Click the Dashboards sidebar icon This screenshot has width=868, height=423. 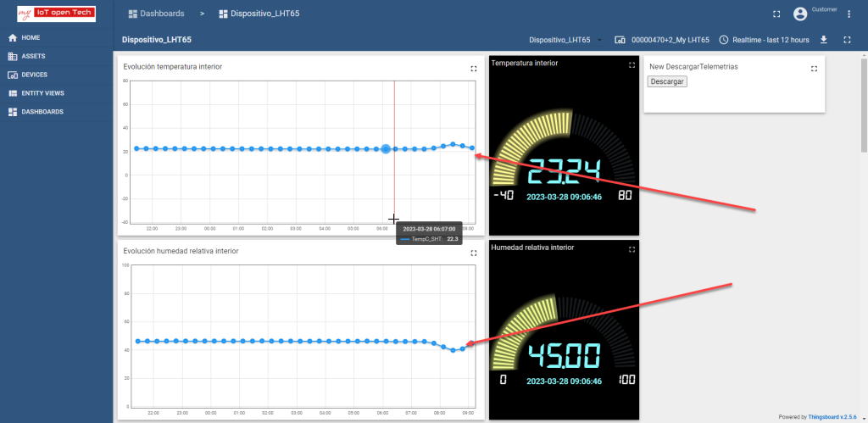(x=13, y=112)
